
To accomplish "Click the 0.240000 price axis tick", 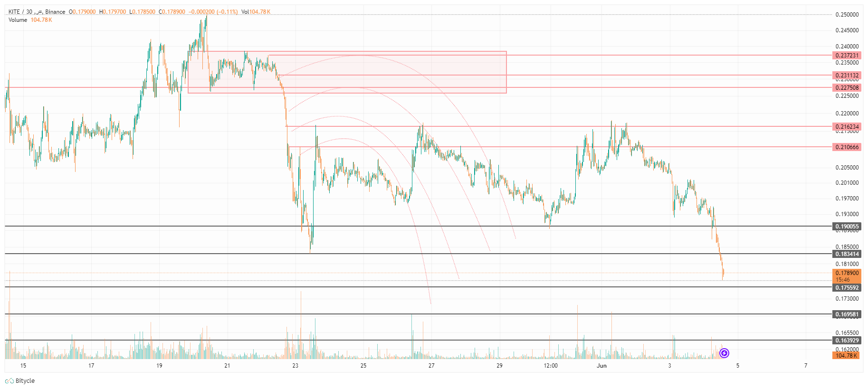I will [847, 47].
